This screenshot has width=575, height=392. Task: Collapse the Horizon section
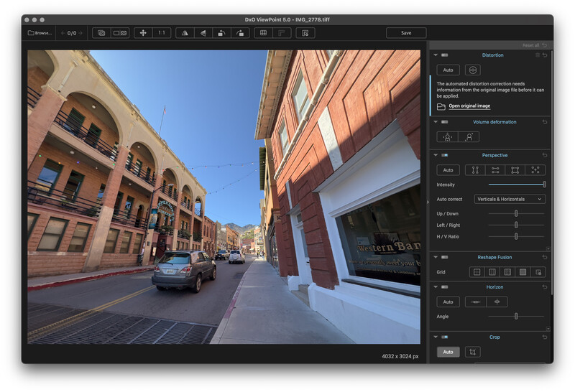(x=436, y=287)
